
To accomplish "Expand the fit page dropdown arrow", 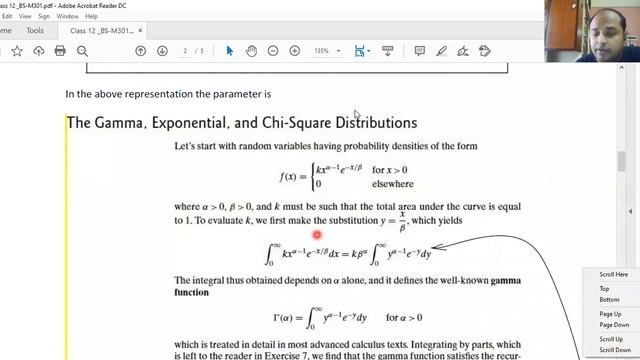I will pos(369,51).
